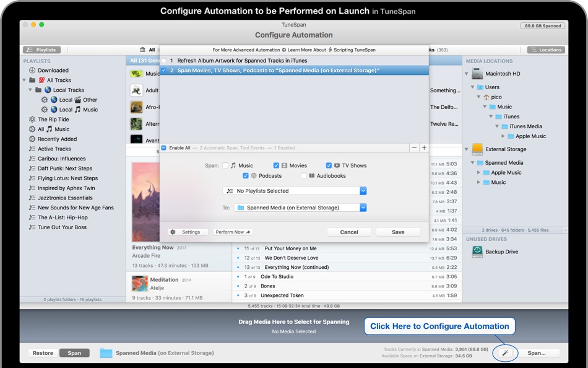This screenshot has height=368, width=588.
Task: Enable the Music span checkbox
Action: click(225, 166)
